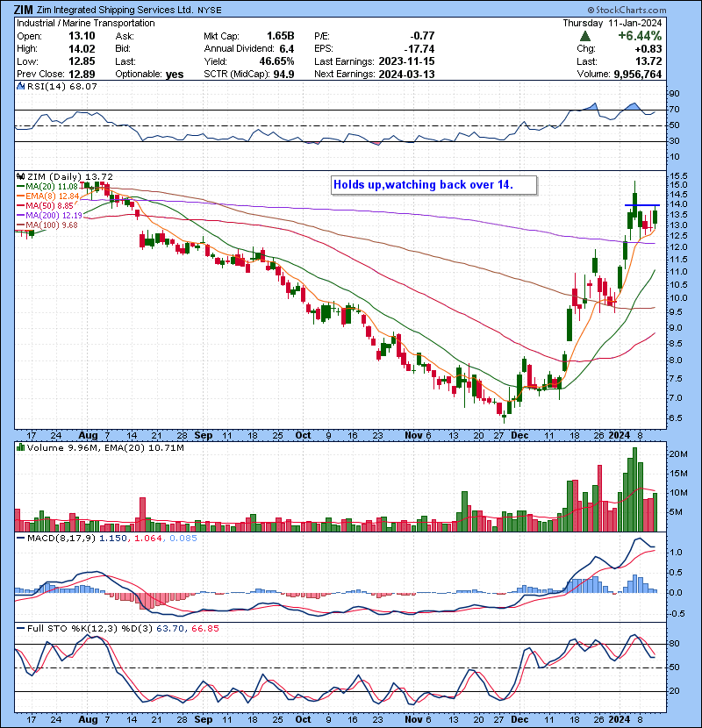Click the company name Zim Integrated Shipping Services Ltd.
This screenshot has width=702, height=728.
tap(115, 10)
